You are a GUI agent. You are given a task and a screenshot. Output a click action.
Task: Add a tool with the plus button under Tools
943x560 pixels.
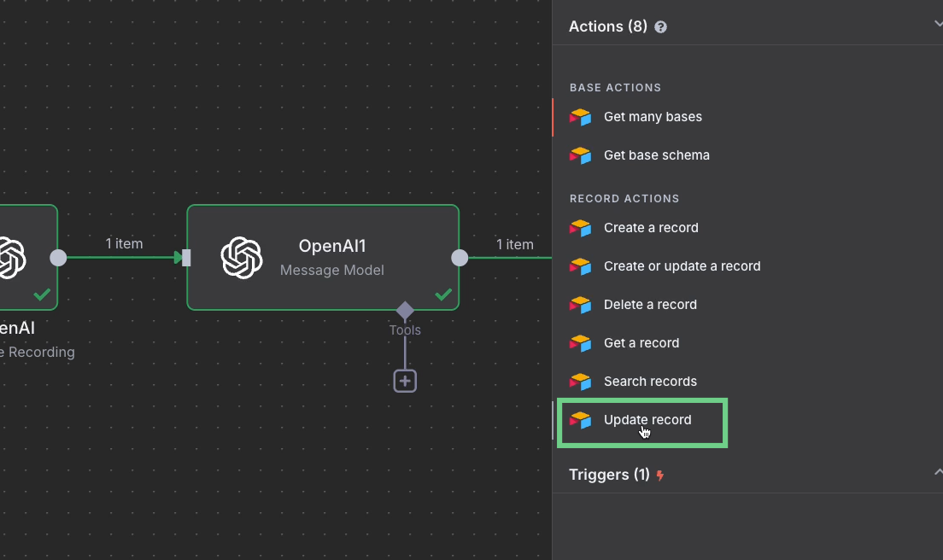[405, 381]
